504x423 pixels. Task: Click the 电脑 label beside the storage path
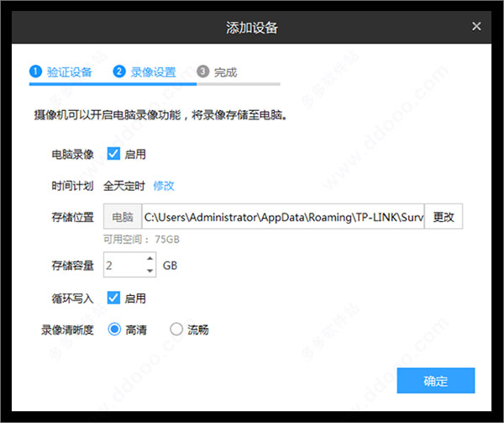click(x=123, y=216)
